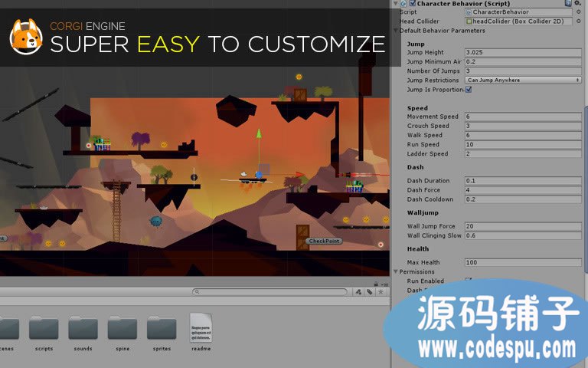Click the magnifier icon in the search bar
This screenshot has width=588, height=368.
coord(197,292)
